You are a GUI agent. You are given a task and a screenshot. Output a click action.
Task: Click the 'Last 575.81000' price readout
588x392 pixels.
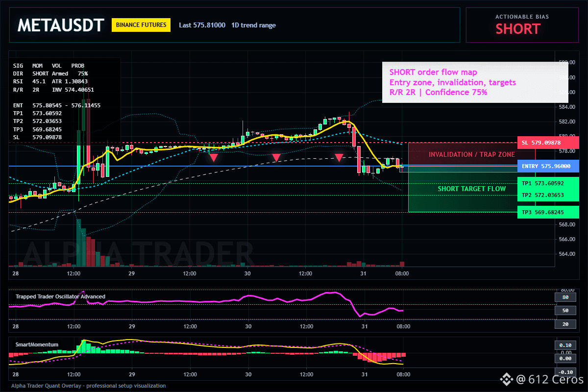point(202,25)
